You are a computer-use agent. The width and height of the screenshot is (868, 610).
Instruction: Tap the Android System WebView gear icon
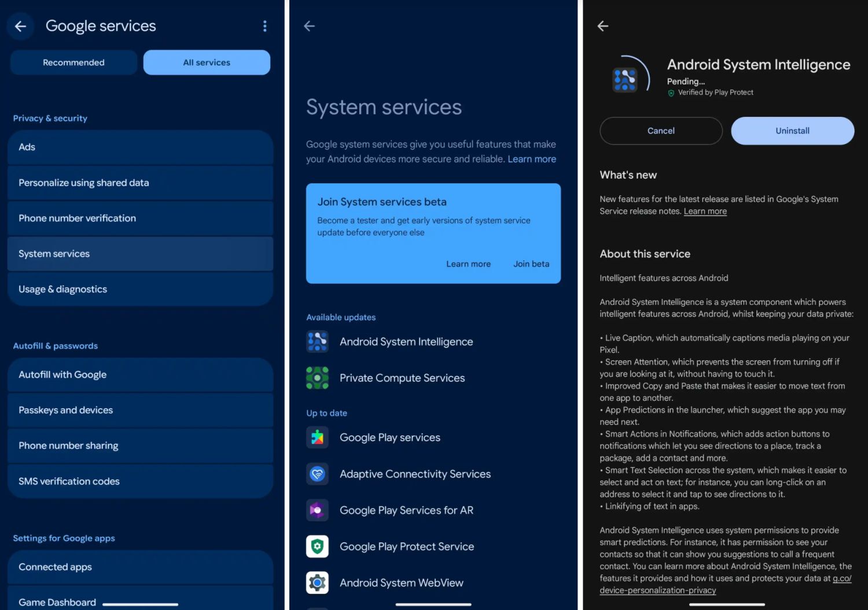click(317, 582)
